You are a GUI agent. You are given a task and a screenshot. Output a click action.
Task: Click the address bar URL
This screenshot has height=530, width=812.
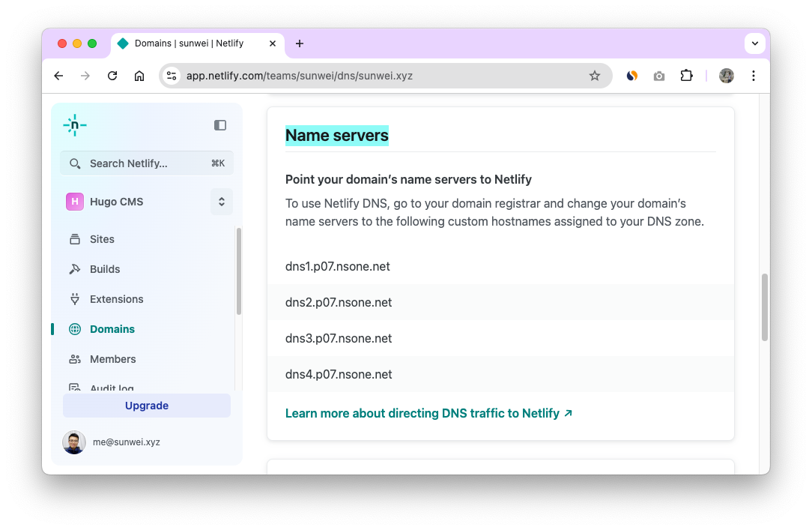pos(300,76)
